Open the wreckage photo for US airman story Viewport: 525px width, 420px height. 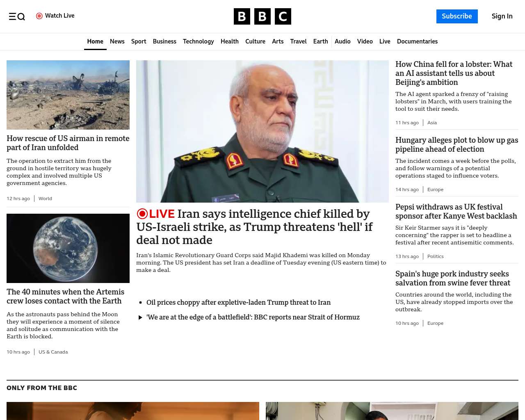coord(68,95)
